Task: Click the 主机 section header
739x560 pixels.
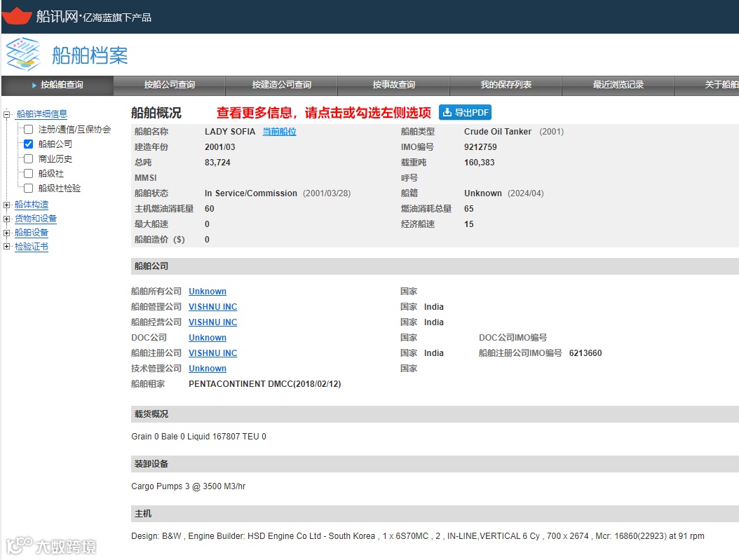Action: point(435,513)
